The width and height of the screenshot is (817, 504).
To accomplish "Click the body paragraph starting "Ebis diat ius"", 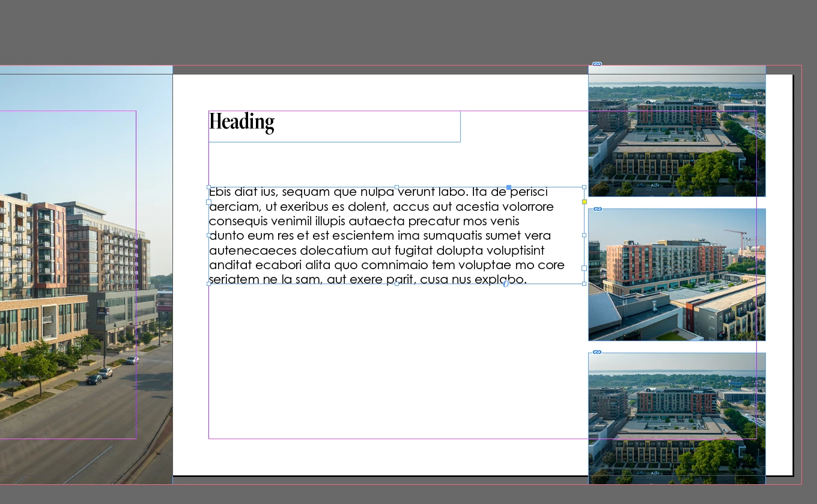I will click(387, 235).
